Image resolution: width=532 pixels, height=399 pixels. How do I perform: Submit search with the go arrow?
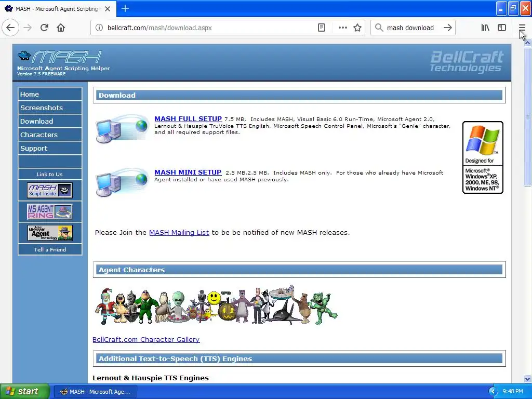pos(448,28)
